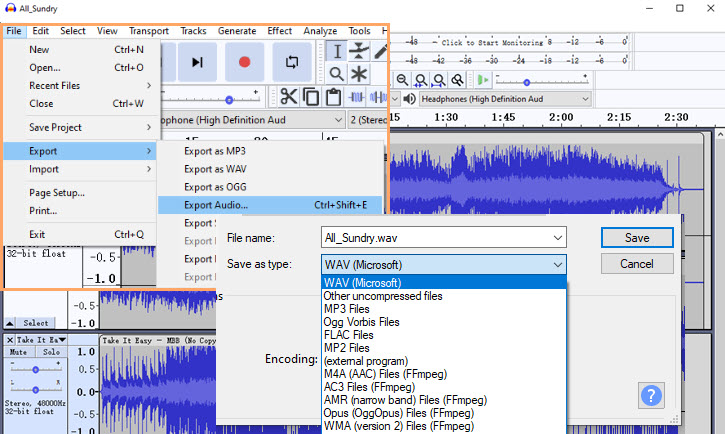Open the File name combo box arrow
The height and width of the screenshot is (434, 725).
point(557,238)
